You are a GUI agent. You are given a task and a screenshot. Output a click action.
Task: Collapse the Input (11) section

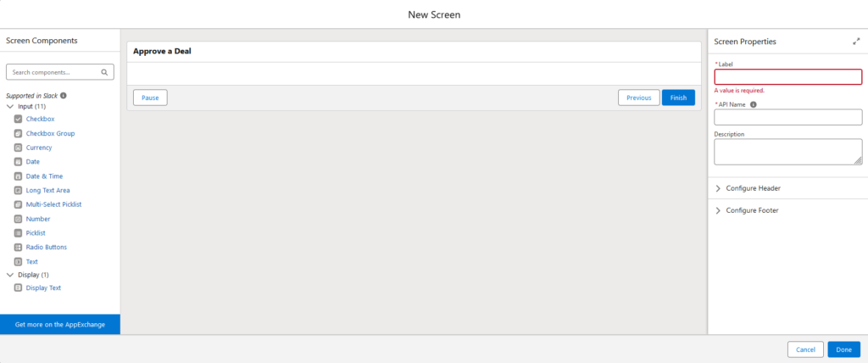(x=10, y=106)
